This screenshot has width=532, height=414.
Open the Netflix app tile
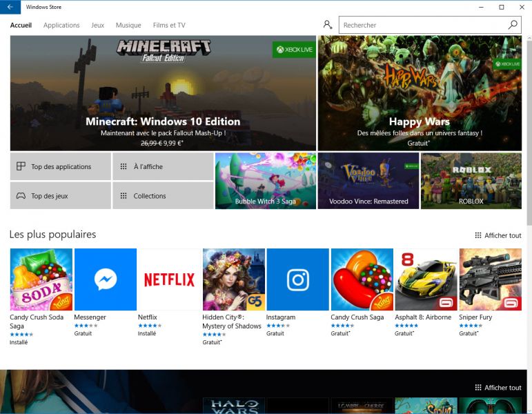[169, 279]
